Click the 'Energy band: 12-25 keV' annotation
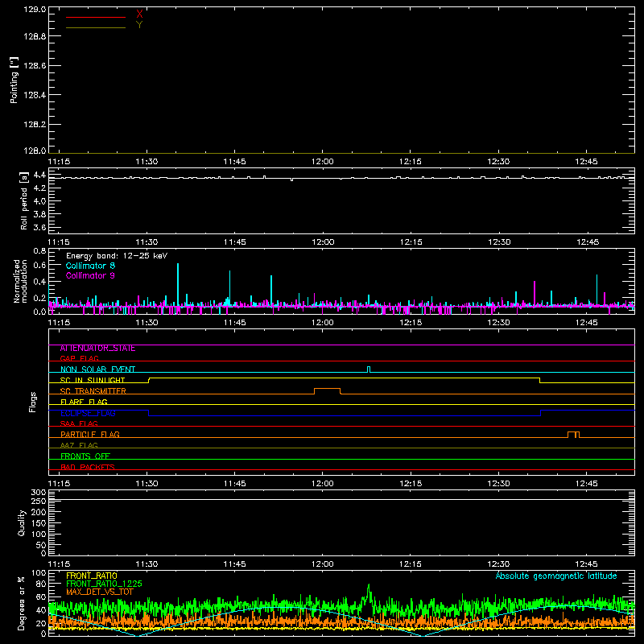Screen dimensions: 644x644 click(117, 256)
